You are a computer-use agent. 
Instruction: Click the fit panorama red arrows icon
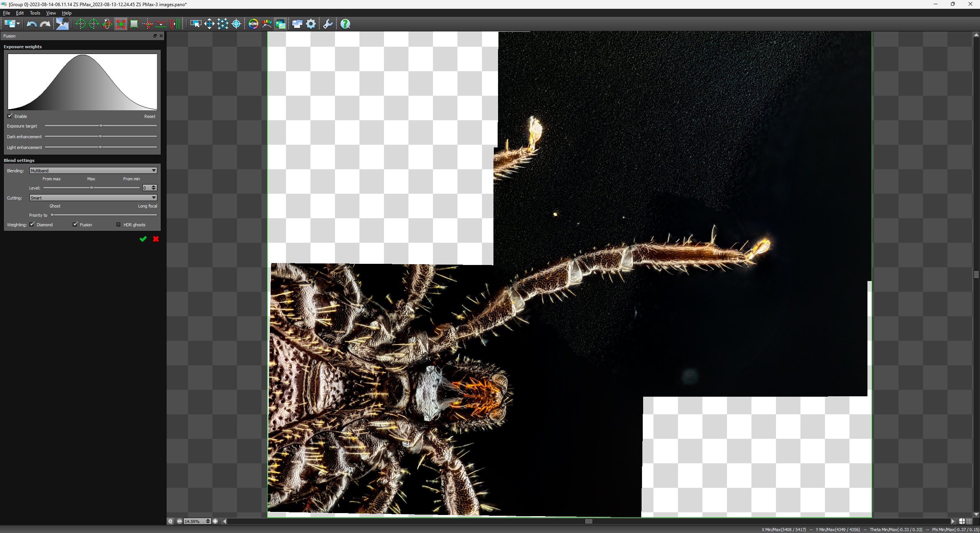tap(121, 24)
